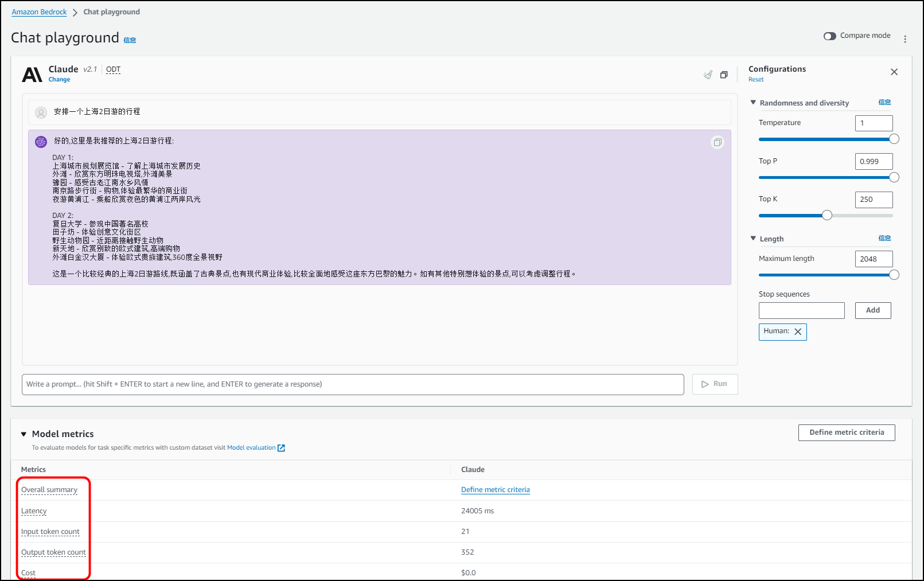Click the DAY 2: heading in response
This screenshot has width=924, height=581.
63,216
